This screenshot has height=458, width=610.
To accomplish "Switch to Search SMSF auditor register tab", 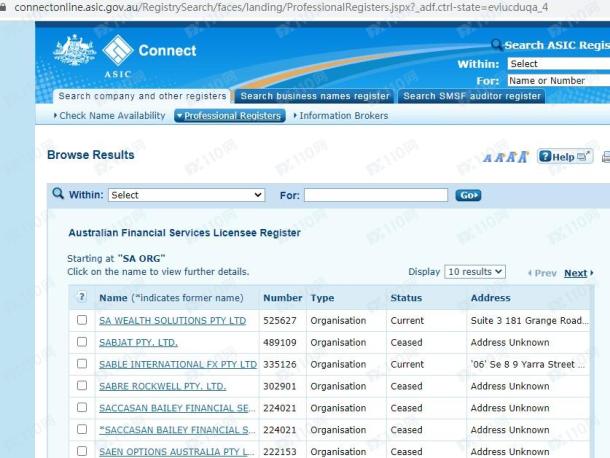I will tap(472, 96).
